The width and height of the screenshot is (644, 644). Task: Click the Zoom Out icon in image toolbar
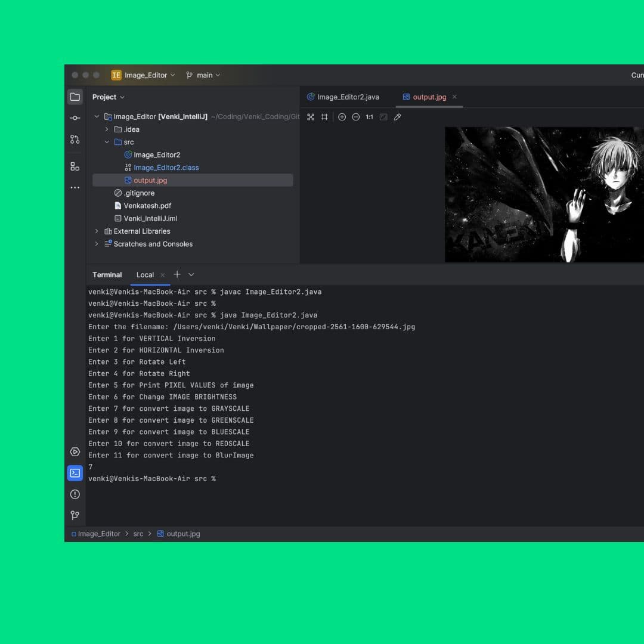point(355,117)
